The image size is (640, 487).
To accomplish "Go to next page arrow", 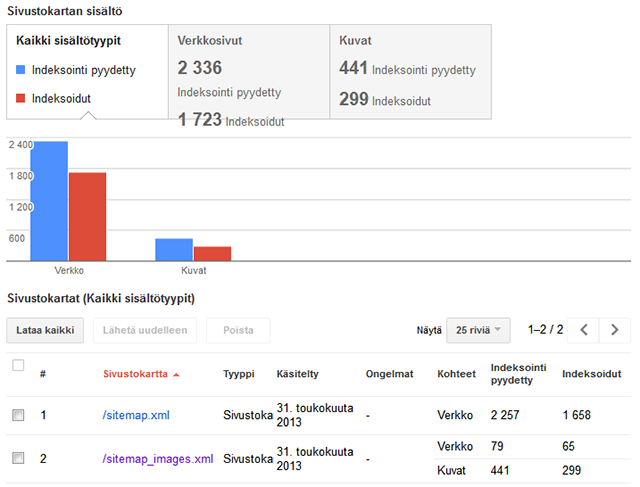I will [x=616, y=330].
